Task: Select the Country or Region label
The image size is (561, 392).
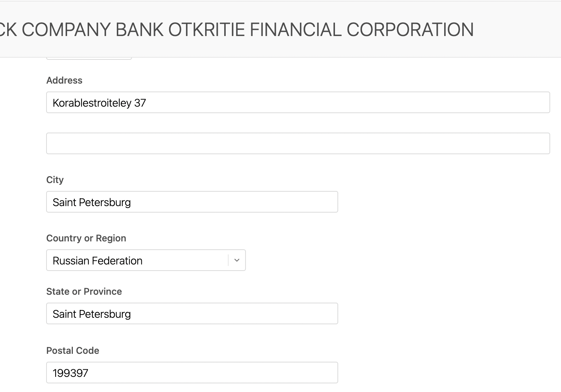Action: (x=86, y=238)
